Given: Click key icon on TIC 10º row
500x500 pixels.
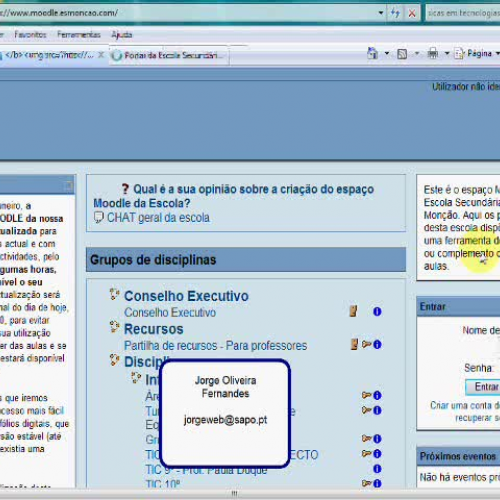Looking at the screenshot, I should coord(366,483).
